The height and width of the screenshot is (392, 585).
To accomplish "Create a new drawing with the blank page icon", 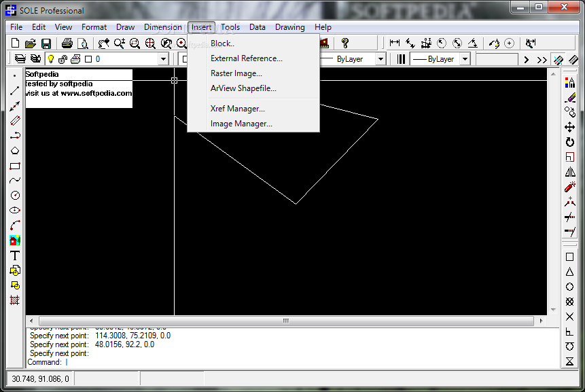I will 16,43.
